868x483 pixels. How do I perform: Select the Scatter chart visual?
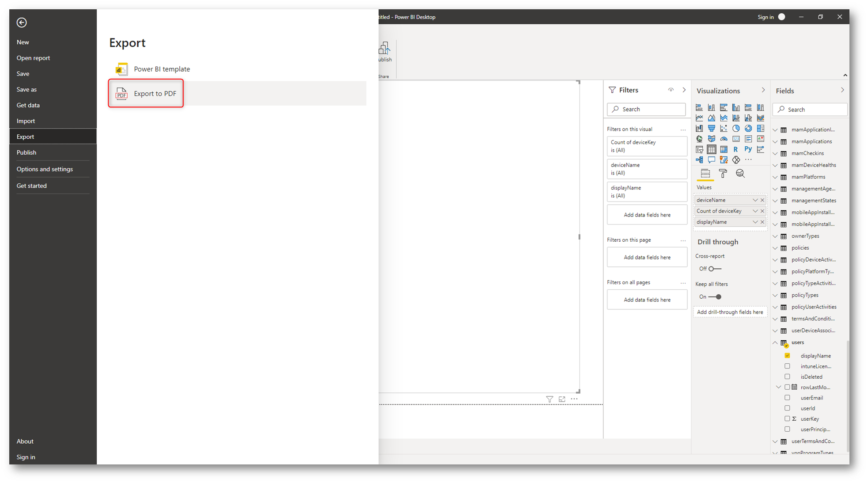[724, 129]
